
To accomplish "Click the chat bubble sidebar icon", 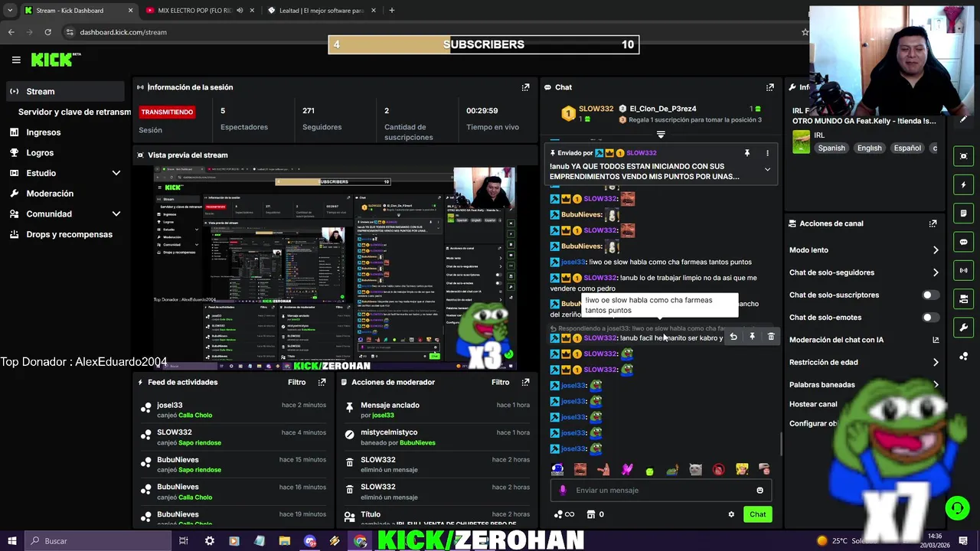I will [x=963, y=242].
